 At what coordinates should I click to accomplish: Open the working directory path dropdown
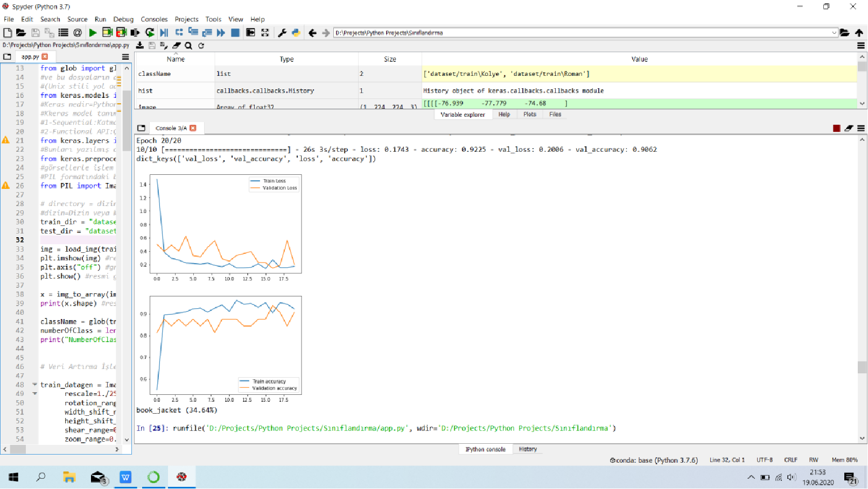click(834, 33)
